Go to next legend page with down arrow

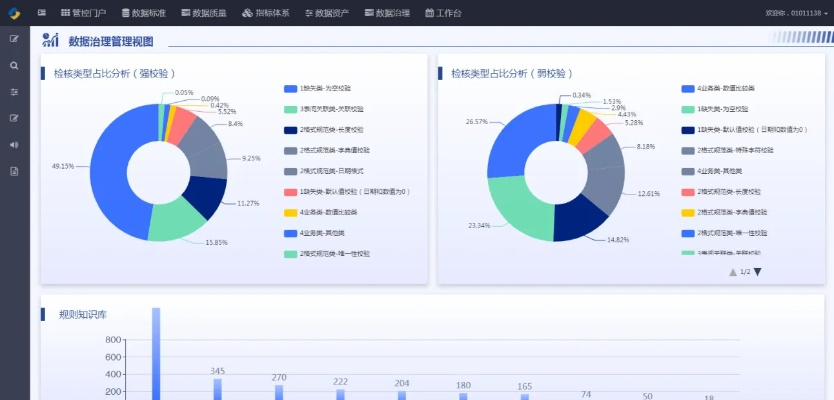(x=757, y=272)
